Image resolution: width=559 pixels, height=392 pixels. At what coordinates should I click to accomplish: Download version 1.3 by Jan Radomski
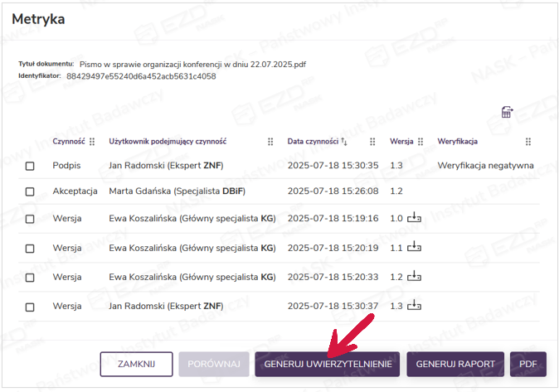click(x=415, y=306)
